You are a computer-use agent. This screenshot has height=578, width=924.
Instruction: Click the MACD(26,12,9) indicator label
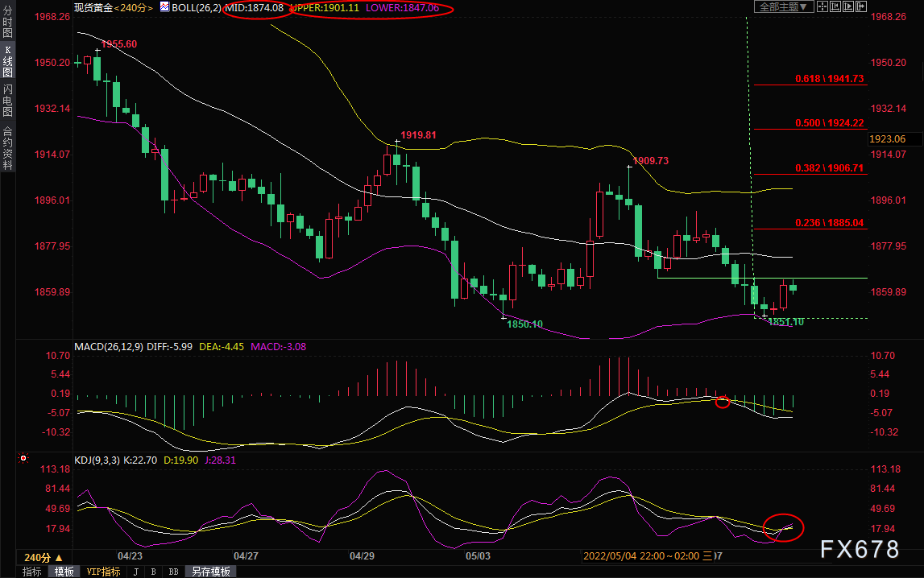[x=109, y=347]
